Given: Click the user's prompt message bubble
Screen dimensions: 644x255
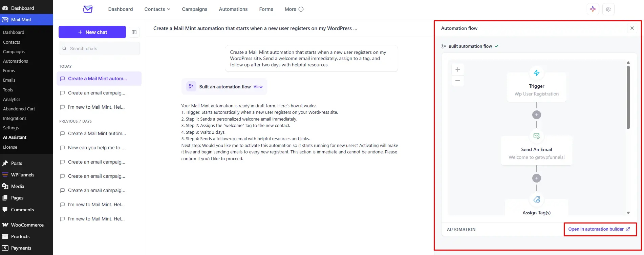Looking at the screenshot, I should click(x=311, y=58).
